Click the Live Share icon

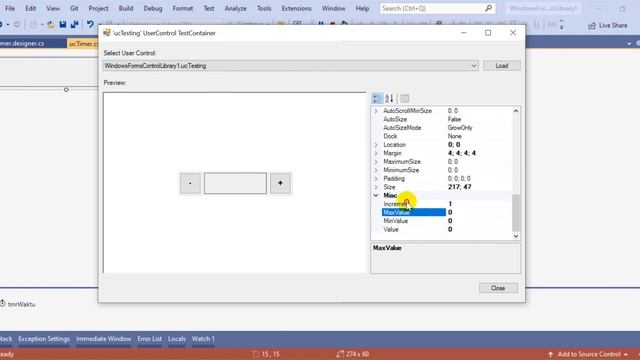click(x=592, y=26)
